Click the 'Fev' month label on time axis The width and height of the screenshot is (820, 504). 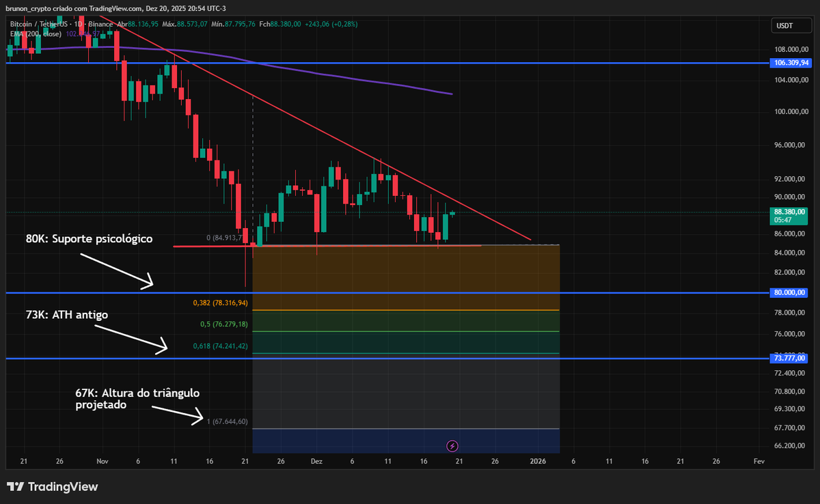coord(758,462)
